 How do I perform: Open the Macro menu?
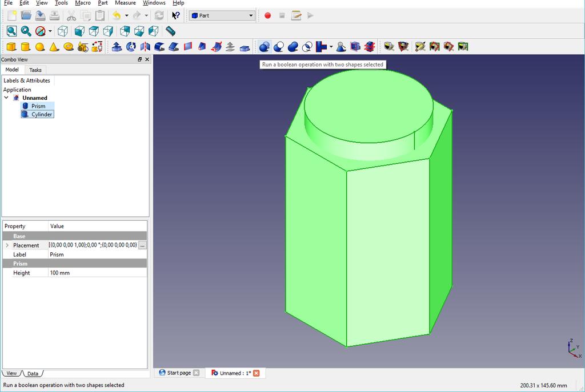tap(83, 3)
